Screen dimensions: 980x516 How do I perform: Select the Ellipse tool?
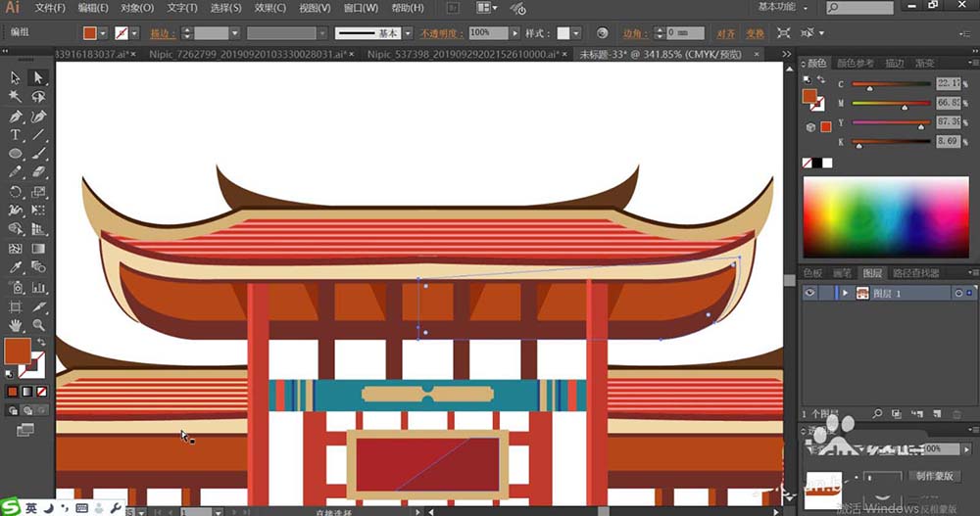pos(15,154)
